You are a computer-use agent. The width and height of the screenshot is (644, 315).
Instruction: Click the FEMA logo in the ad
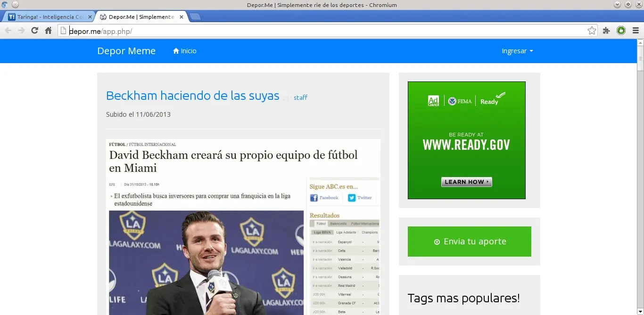coord(460,101)
